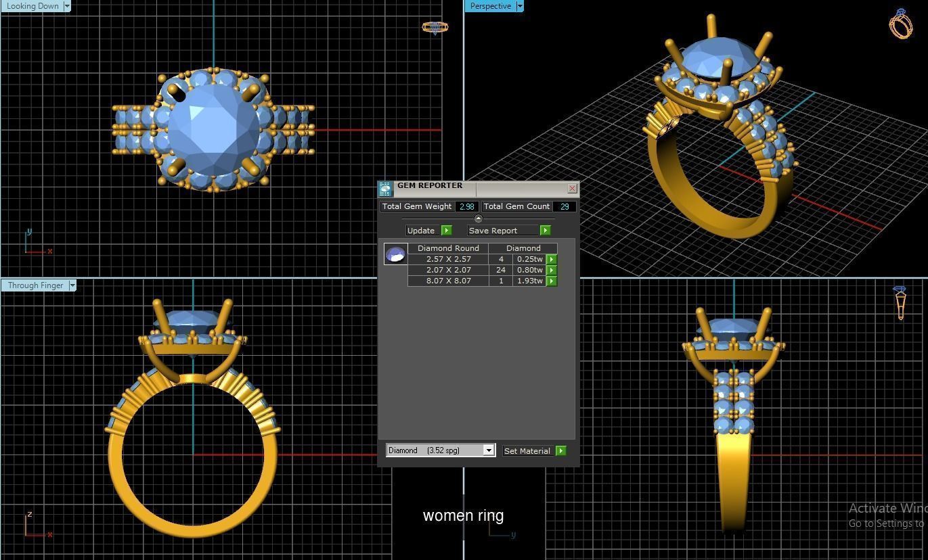
Task: Open the Diamond (3.52 spg) material dropdown
Action: click(x=488, y=450)
